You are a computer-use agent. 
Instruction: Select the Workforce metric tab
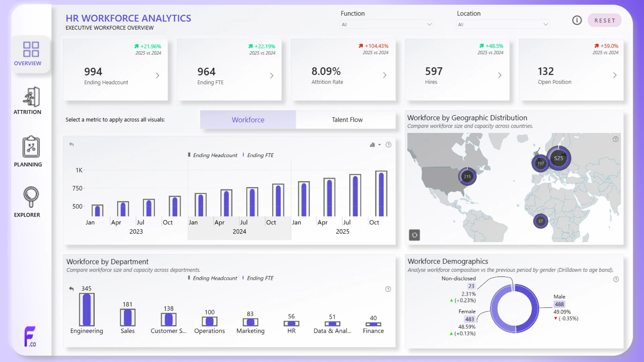[x=248, y=120]
